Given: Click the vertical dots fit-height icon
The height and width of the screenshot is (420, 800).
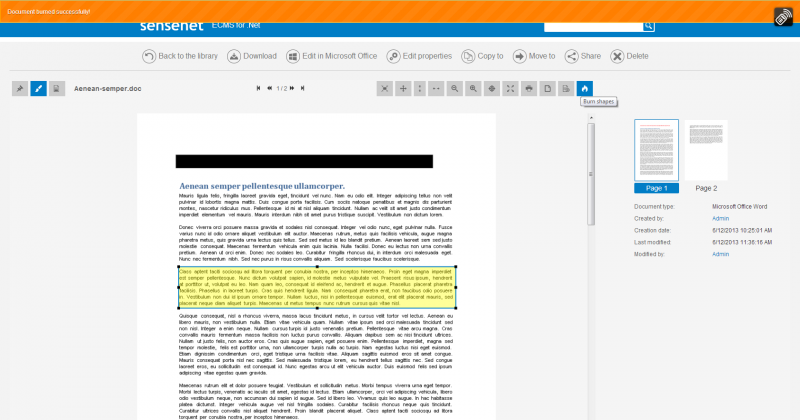Looking at the screenshot, I should point(420,89).
